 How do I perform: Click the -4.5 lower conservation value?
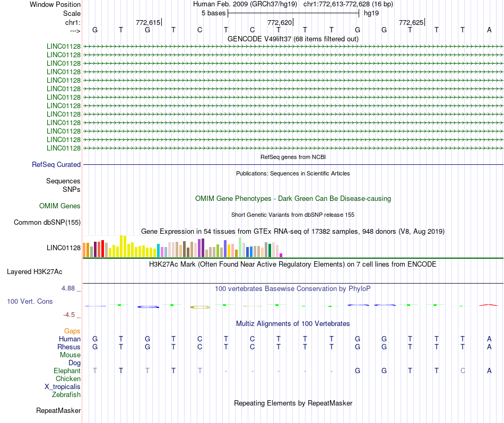click(69, 315)
